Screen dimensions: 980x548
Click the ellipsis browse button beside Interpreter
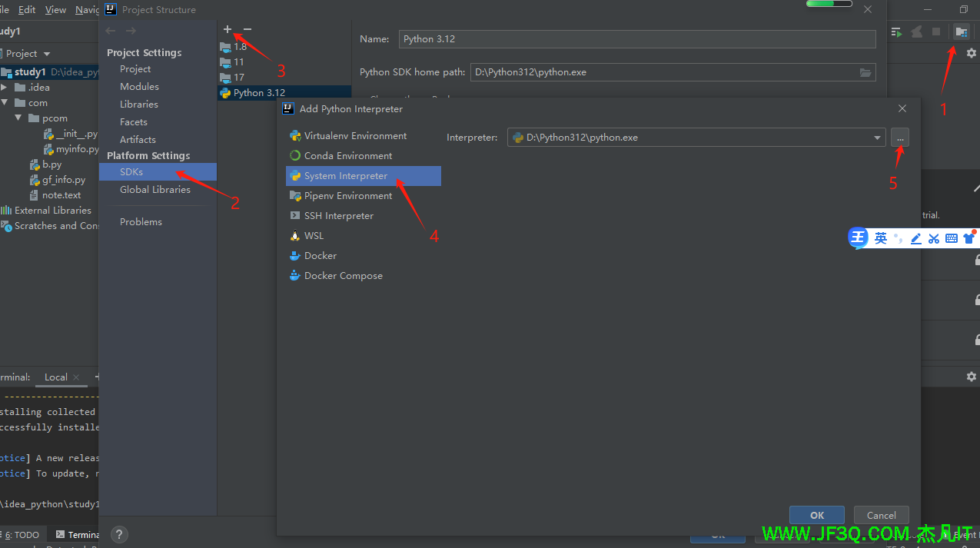(x=900, y=138)
